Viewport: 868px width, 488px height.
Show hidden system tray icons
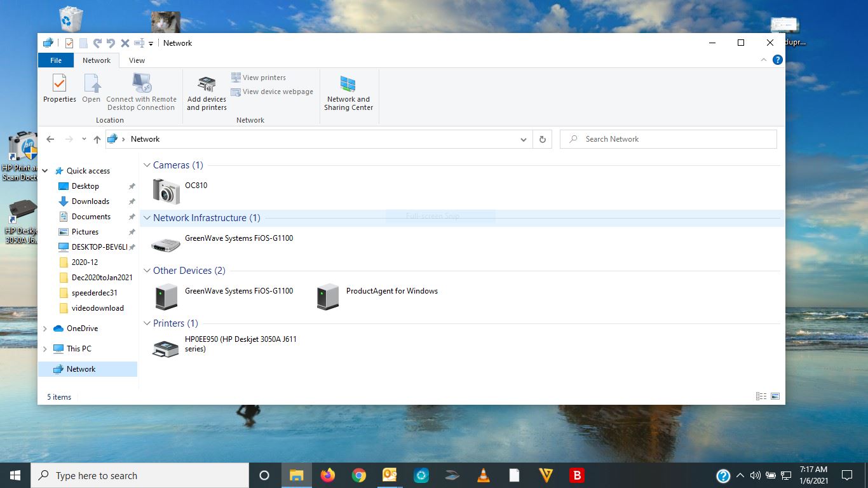(x=740, y=475)
